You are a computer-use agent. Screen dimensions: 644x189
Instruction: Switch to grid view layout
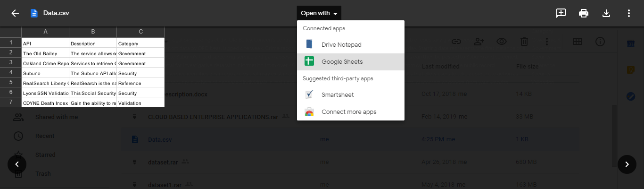pyautogui.click(x=578, y=42)
